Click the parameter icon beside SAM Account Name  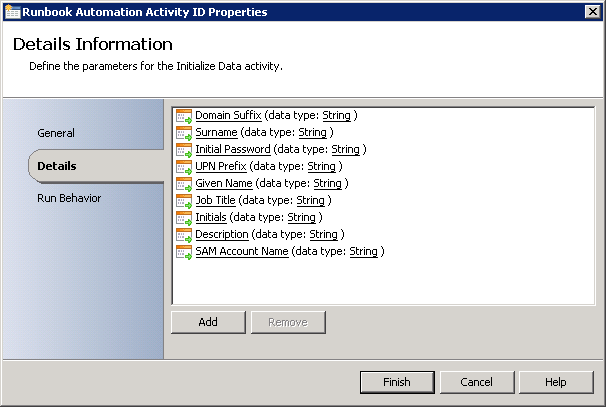(183, 252)
